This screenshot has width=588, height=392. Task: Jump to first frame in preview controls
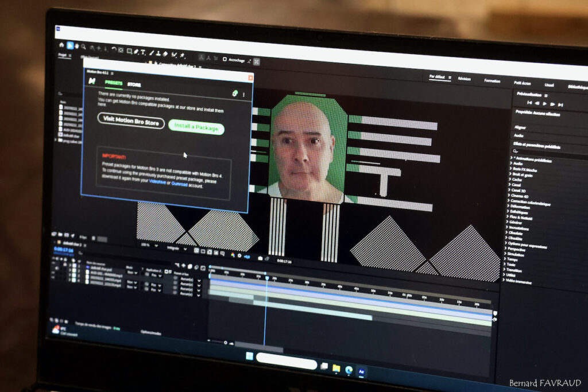tap(529, 102)
